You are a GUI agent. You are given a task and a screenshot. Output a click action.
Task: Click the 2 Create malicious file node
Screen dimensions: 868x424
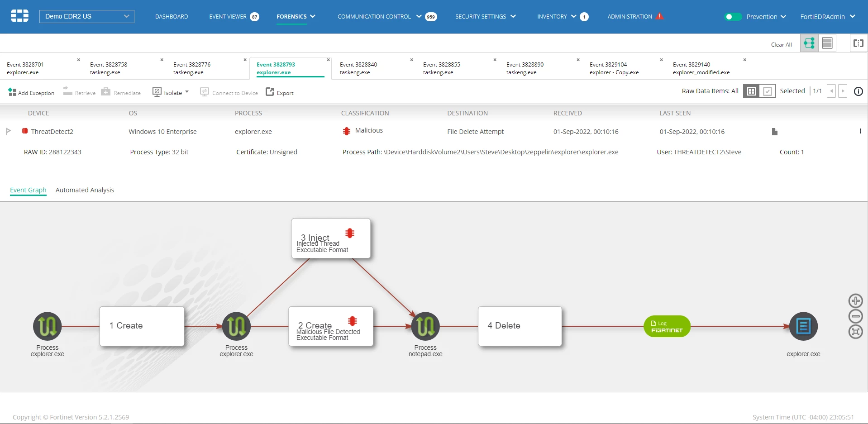click(331, 326)
